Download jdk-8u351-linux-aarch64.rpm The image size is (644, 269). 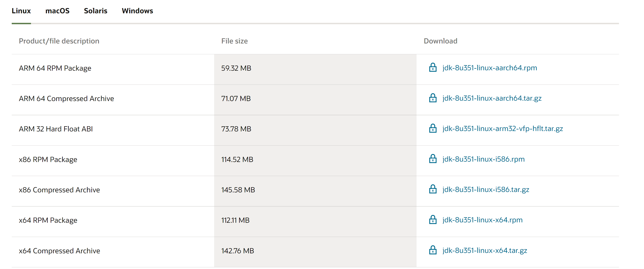click(x=489, y=68)
